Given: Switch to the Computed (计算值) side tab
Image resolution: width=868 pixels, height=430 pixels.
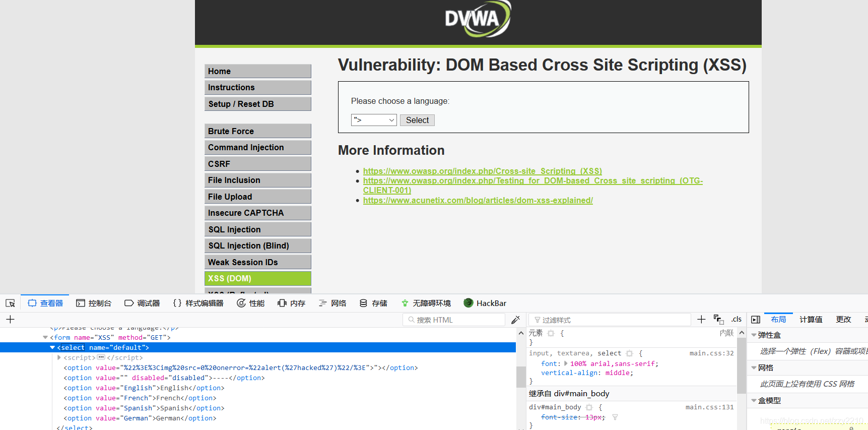Looking at the screenshot, I should click(x=811, y=319).
